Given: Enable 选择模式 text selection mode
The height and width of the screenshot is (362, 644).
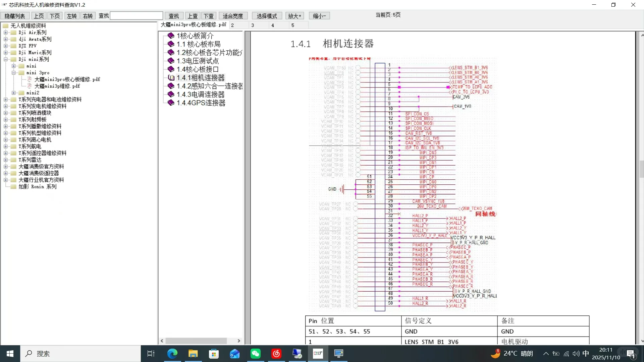Looking at the screenshot, I should pos(267,16).
